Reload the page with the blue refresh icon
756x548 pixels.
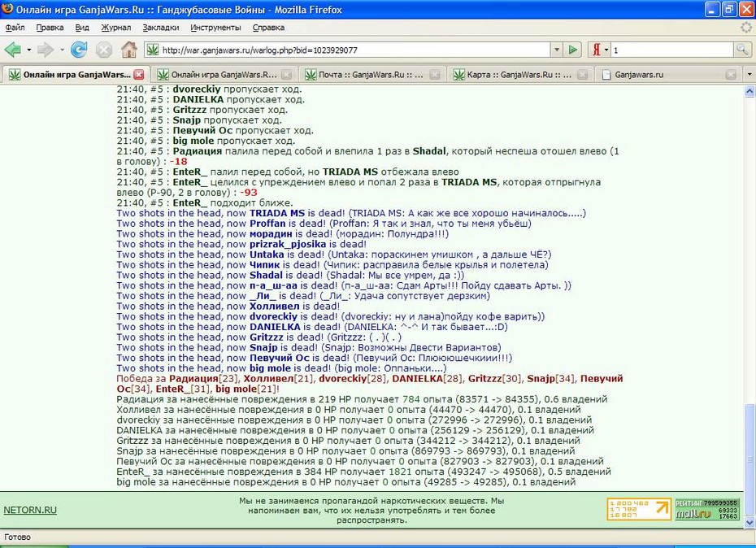pyautogui.click(x=79, y=50)
